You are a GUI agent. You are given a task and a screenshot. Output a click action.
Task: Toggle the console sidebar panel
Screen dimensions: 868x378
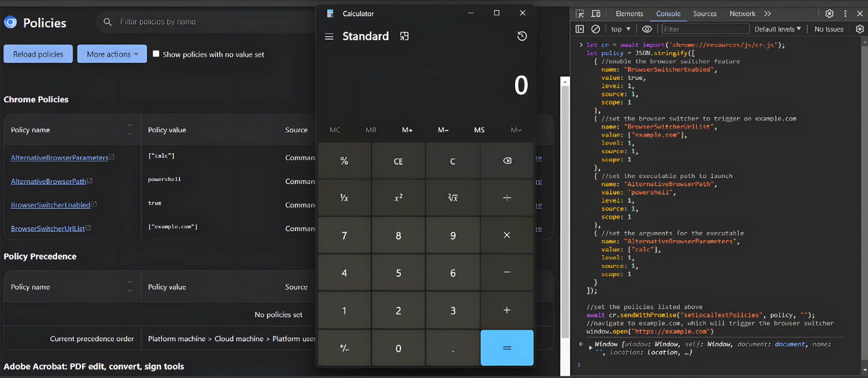click(x=579, y=29)
